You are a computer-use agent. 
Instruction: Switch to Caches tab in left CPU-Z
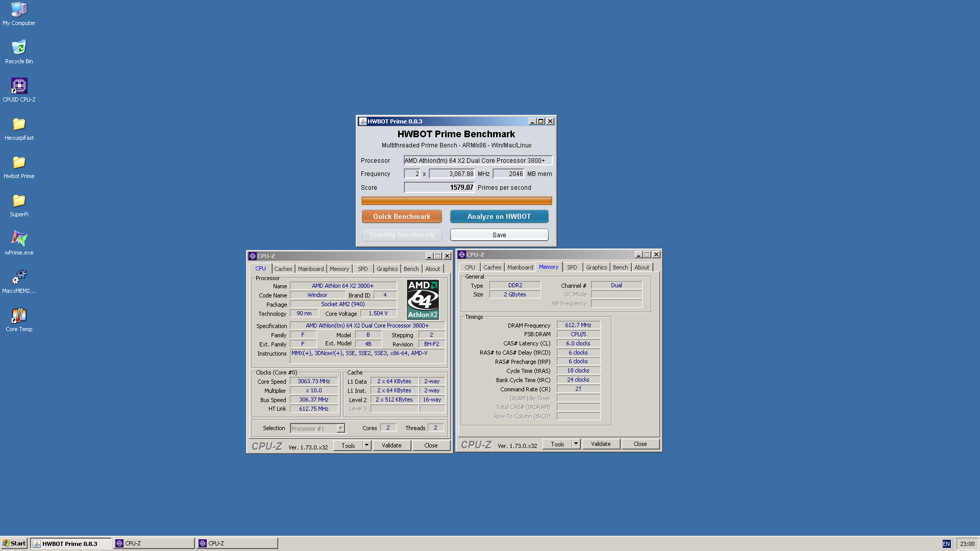(283, 269)
